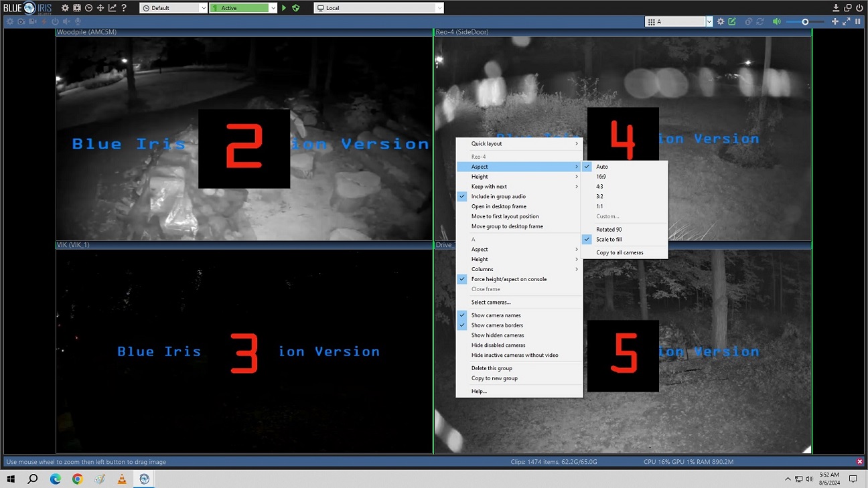Click the plus add camera icon

click(835, 21)
